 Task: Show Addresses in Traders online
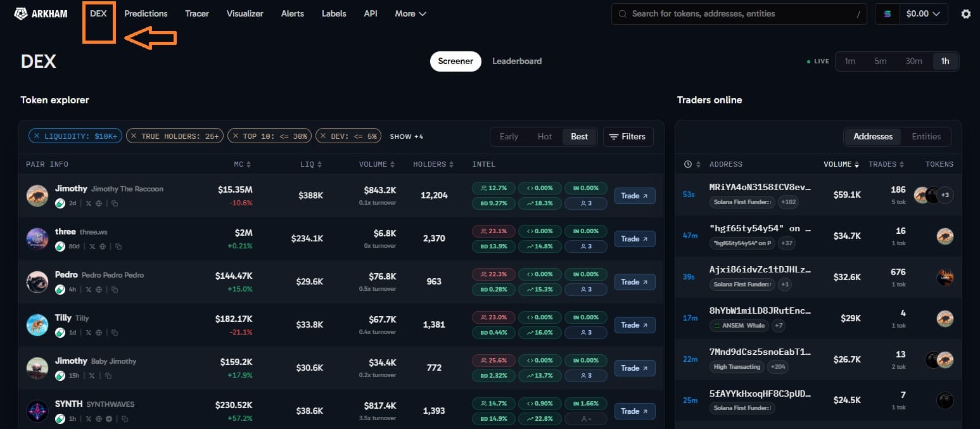coord(872,136)
